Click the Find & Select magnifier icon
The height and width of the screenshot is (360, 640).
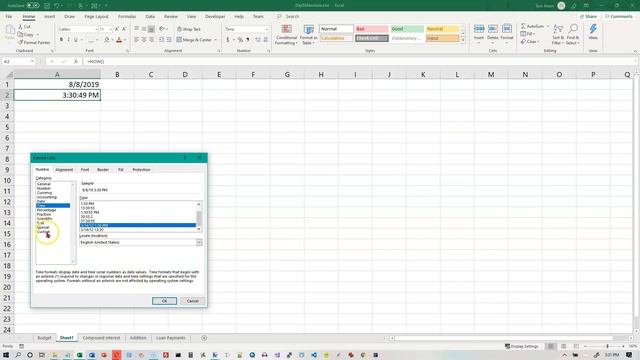point(573,29)
